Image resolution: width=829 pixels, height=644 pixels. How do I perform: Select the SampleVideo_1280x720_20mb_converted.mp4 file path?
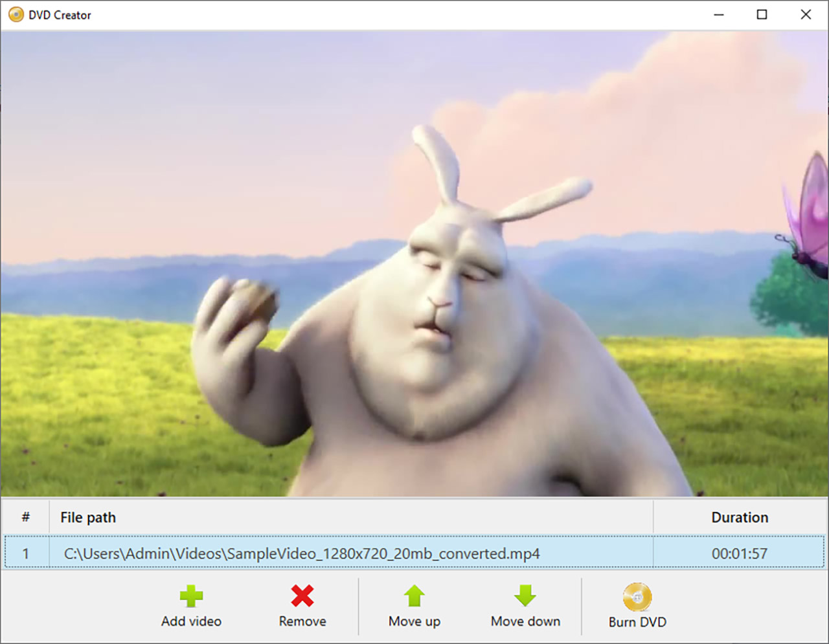(302, 554)
